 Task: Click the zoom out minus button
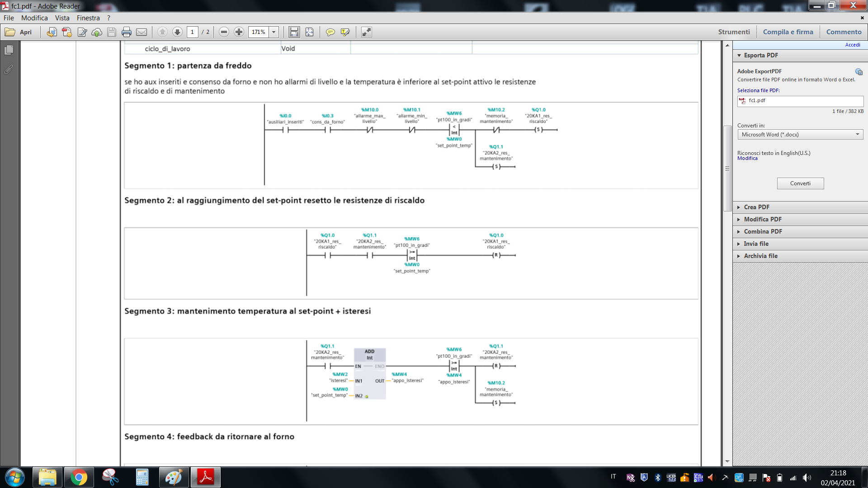(x=224, y=32)
